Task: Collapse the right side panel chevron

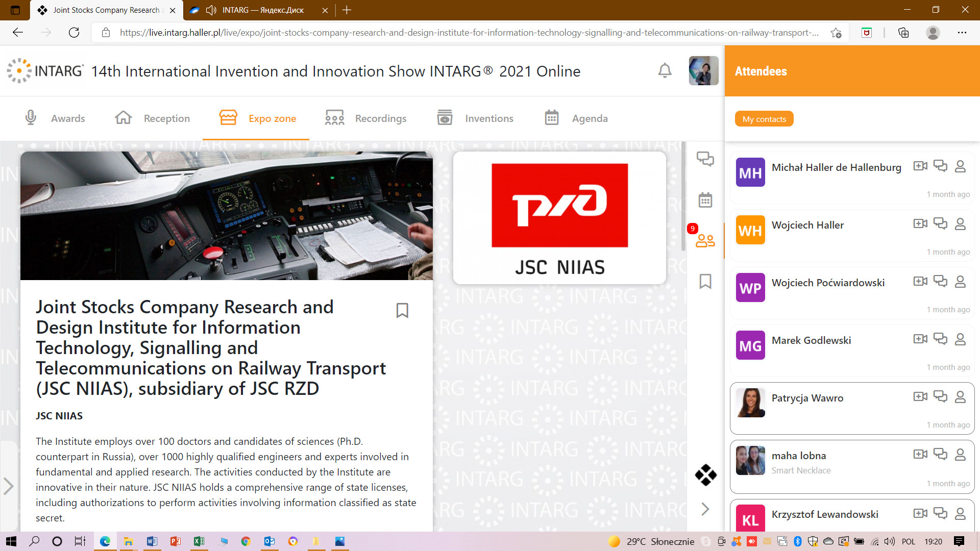Action: coord(705,509)
